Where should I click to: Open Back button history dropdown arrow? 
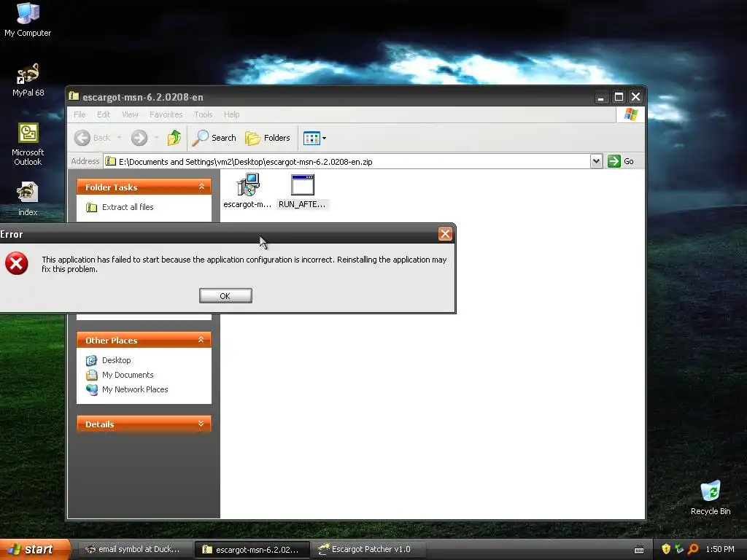119,138
